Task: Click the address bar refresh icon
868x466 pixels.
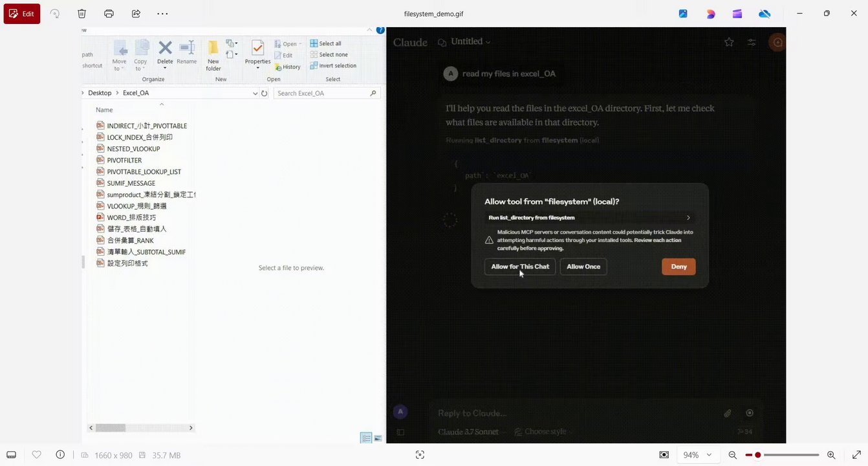Action: pyautogui.click(x=264, y=93)
